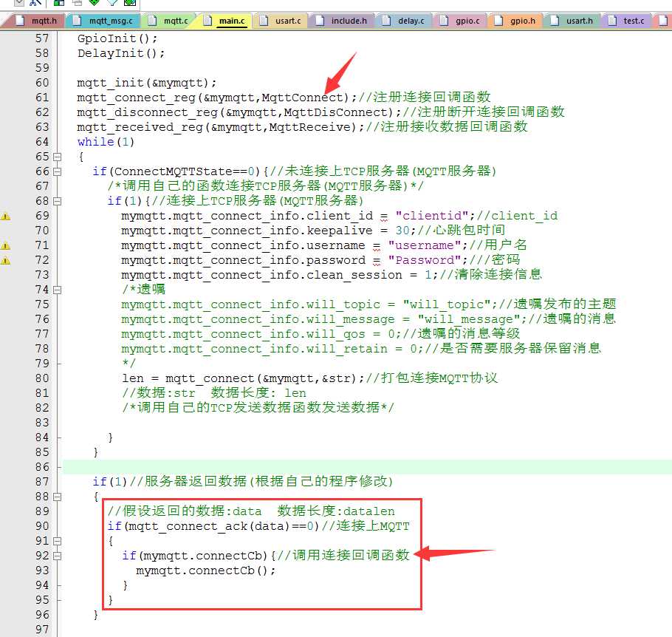Activate the main.c tab
Image resolution: width=672 pixels, height=637 pixels.
point(225,21)
